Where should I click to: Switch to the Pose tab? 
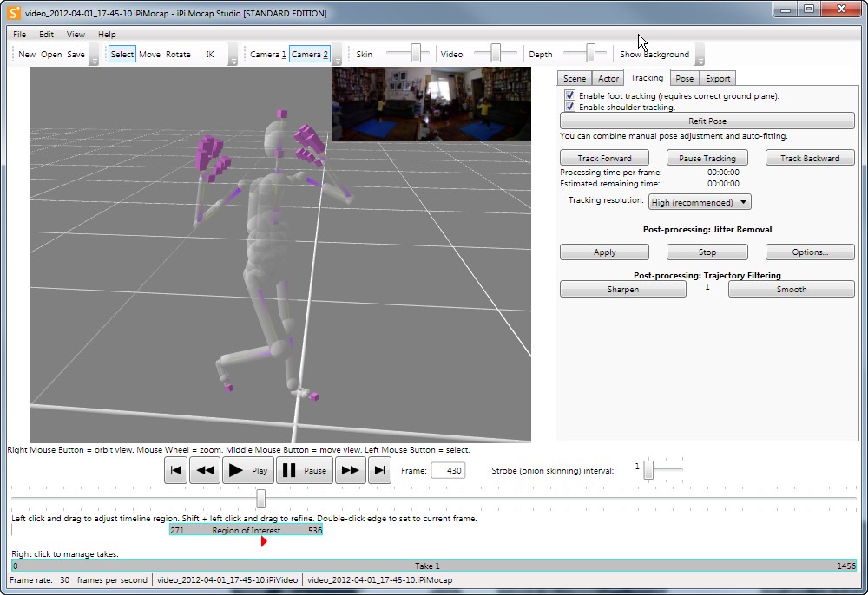[x=684, y=79]
